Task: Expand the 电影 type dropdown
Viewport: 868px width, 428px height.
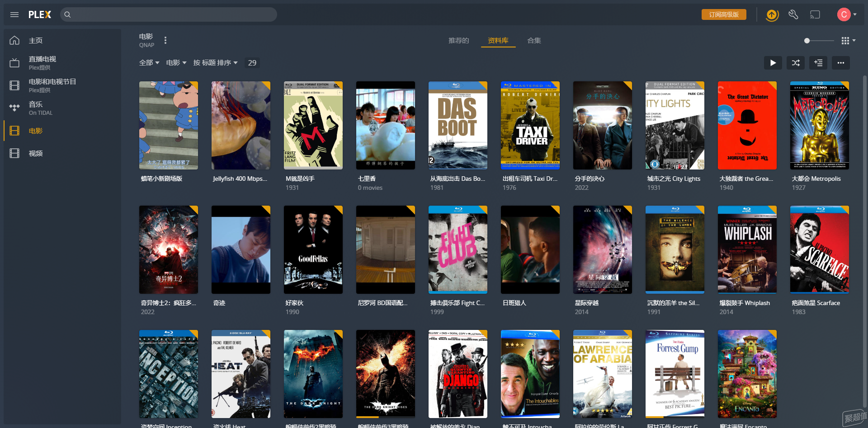Action: pos(176,63)
